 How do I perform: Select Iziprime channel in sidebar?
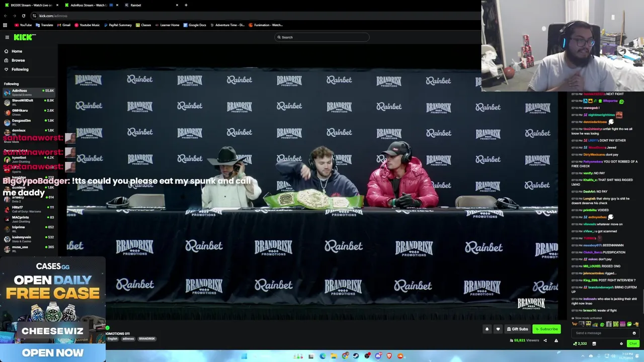coord(29,229)
